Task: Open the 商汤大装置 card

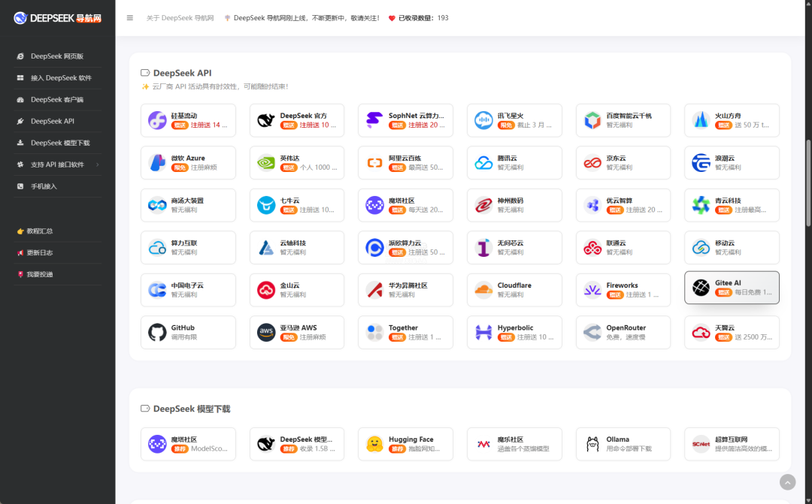Action: tap(188, 205)
